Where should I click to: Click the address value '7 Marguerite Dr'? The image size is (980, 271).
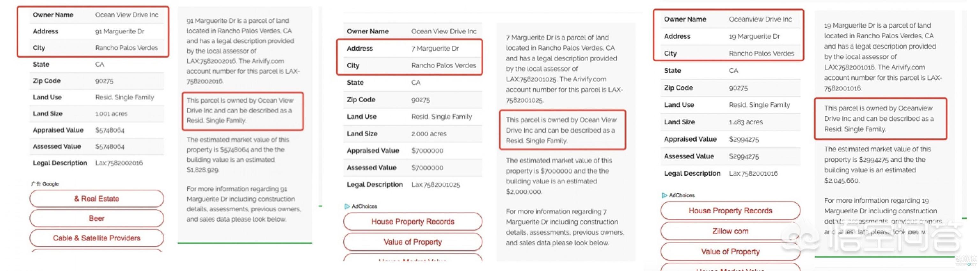click(x=435, y=49)
